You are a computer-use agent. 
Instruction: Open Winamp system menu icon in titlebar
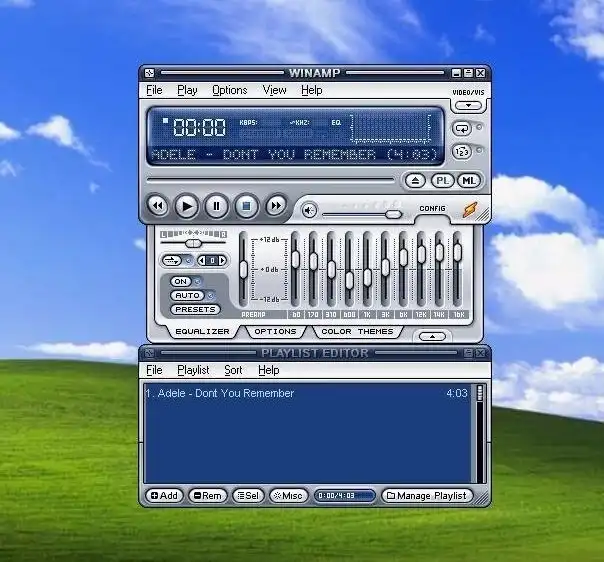point(149,73)
